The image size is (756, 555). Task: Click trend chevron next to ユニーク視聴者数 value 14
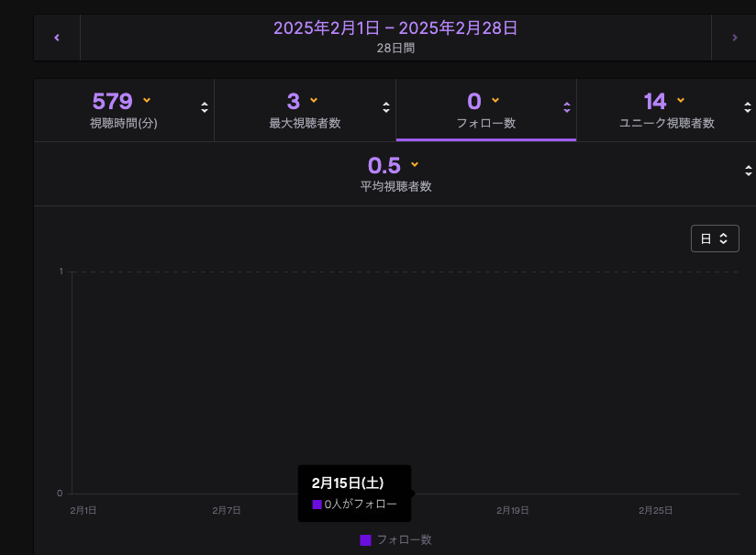point(681,100)
